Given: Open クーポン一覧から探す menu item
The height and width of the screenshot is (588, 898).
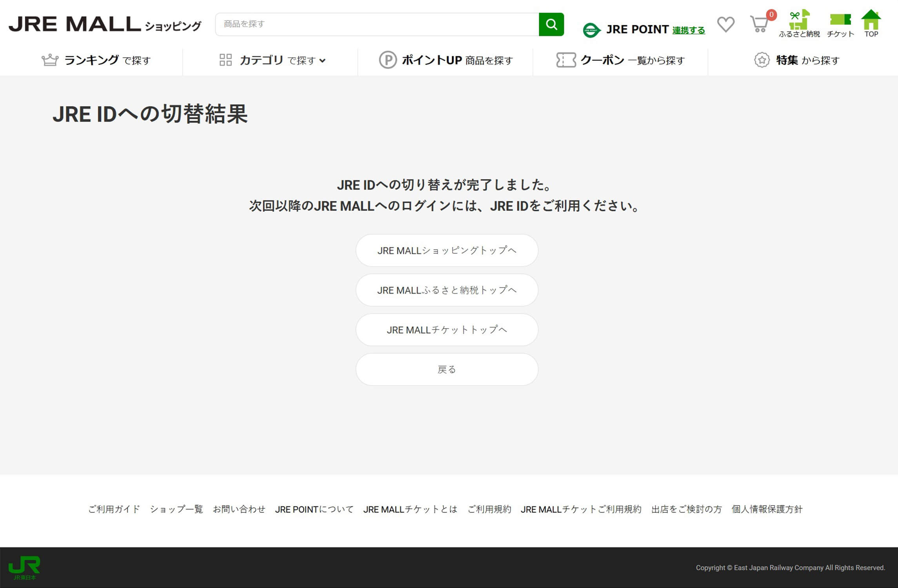Looking at the screenshot, I should click(620, 60).
